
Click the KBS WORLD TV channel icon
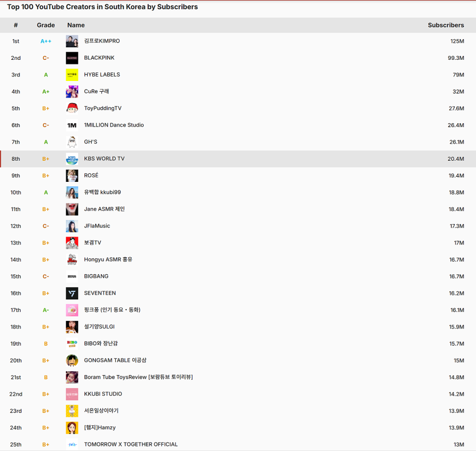(x=72, y=159)
